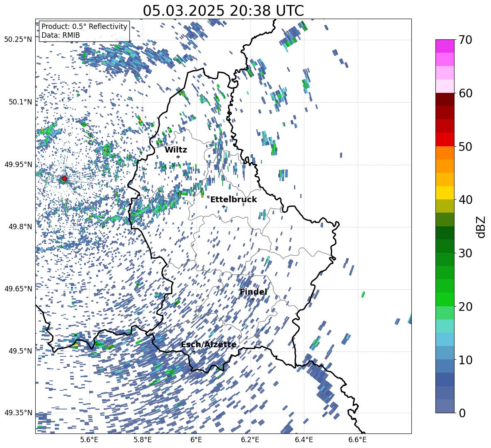Click the Findel station label
The height and width of the screenshot is (448, 491).
pyautogui.click(x=253, y=292)
